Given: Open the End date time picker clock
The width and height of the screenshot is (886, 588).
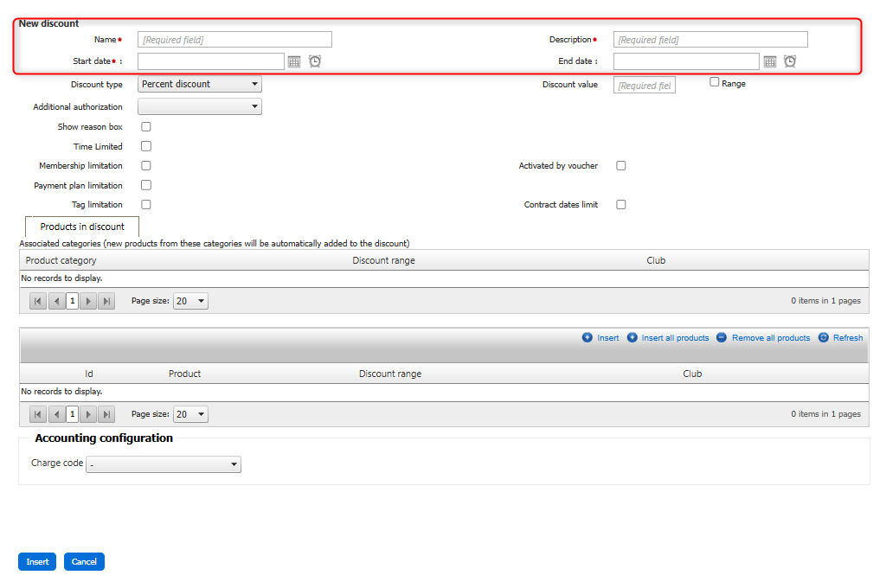Looking at the screenshot, I should coord(790,61).
